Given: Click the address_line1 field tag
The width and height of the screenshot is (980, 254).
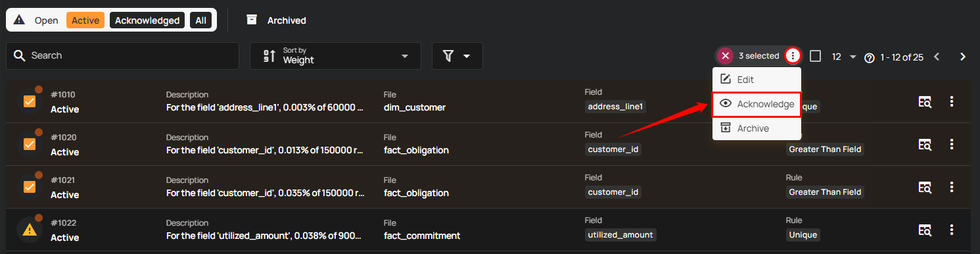Looking at the screenshot, I should [615, 107].
